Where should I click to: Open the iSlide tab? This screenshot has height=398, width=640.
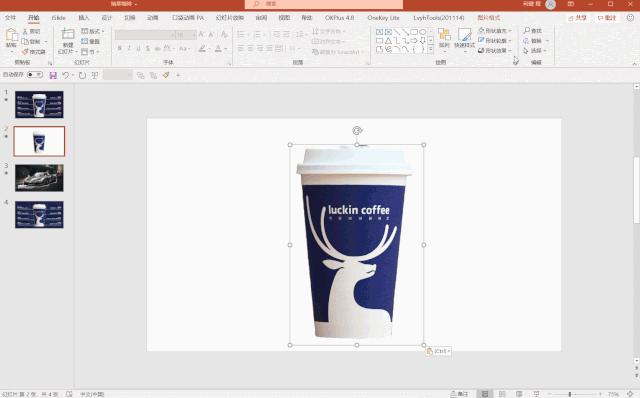pos(58,18)
